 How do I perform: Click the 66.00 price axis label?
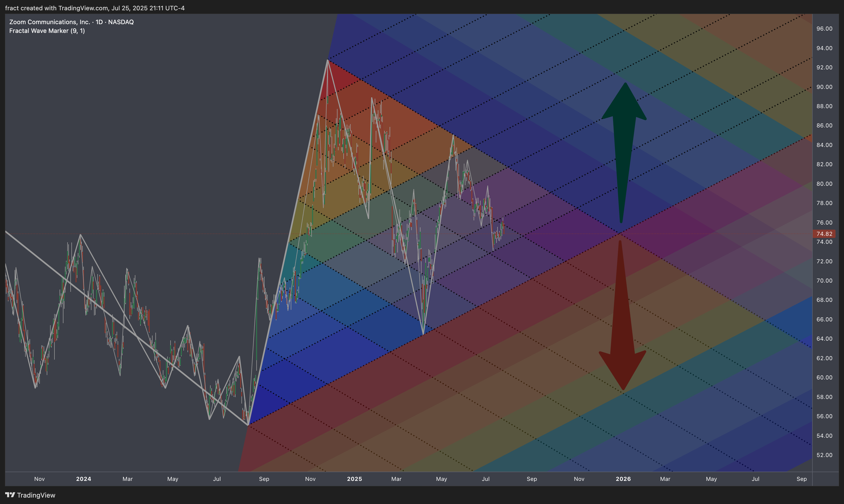[x=824, y=319]
